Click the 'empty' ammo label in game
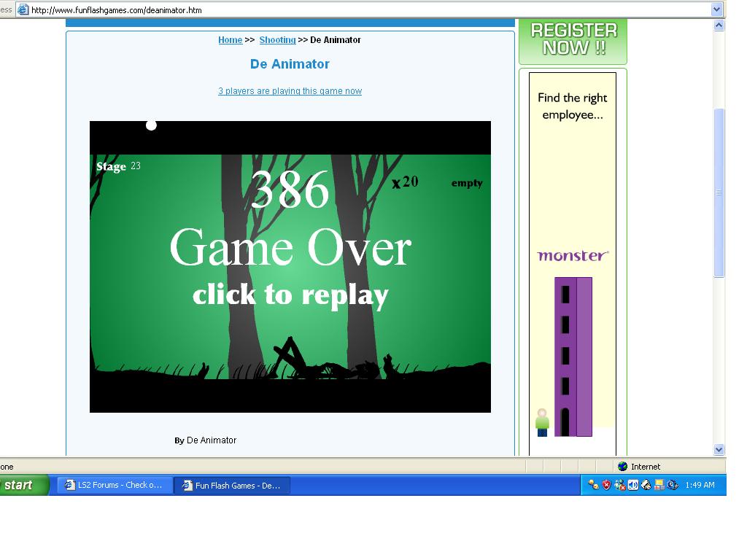This screenshot has height=560, width=747. (x=467, y=183)
